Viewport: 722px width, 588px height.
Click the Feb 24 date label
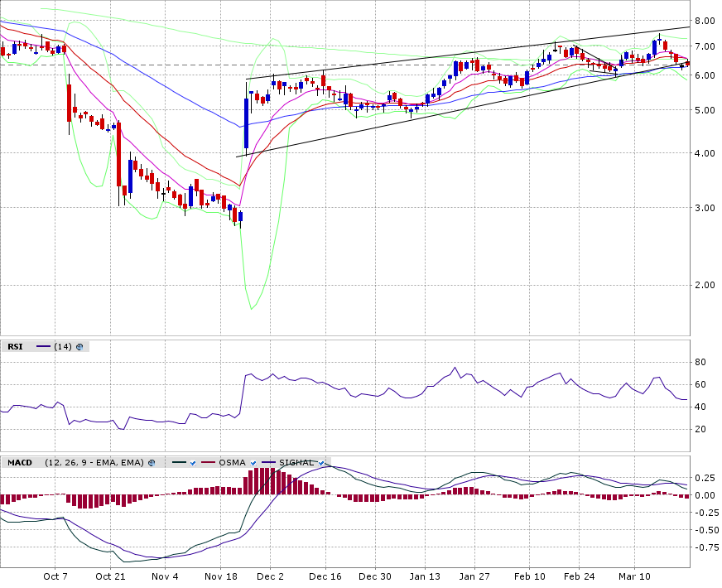pos(580,576)
